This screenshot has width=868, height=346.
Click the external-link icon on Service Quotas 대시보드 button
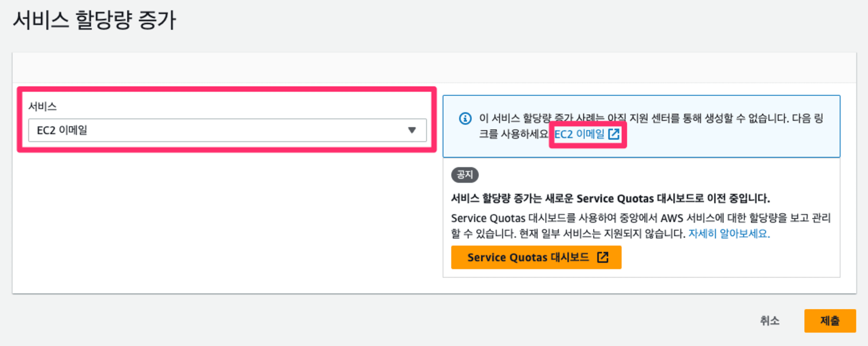[x=603, y=257]
